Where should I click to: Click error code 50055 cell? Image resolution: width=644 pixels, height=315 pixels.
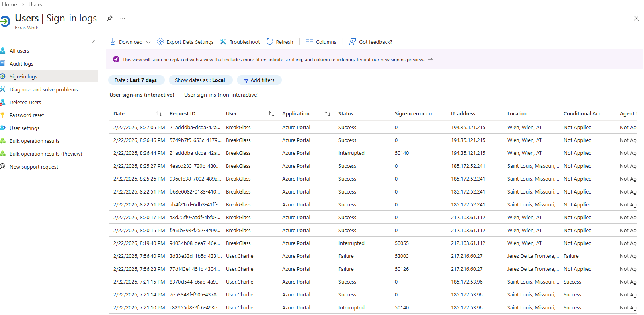(402, 243)
